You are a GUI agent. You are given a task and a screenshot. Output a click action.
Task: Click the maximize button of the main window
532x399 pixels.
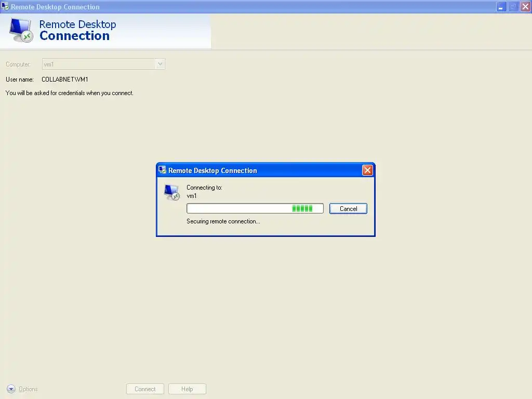pos(513,7)
